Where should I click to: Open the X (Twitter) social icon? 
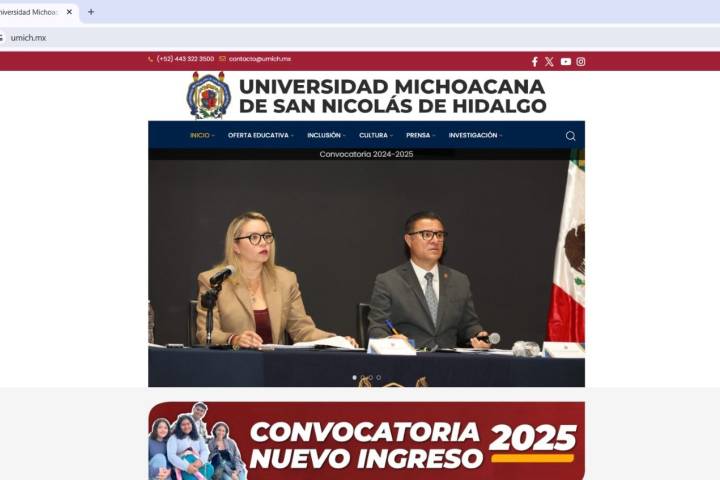tap(549, 61)
